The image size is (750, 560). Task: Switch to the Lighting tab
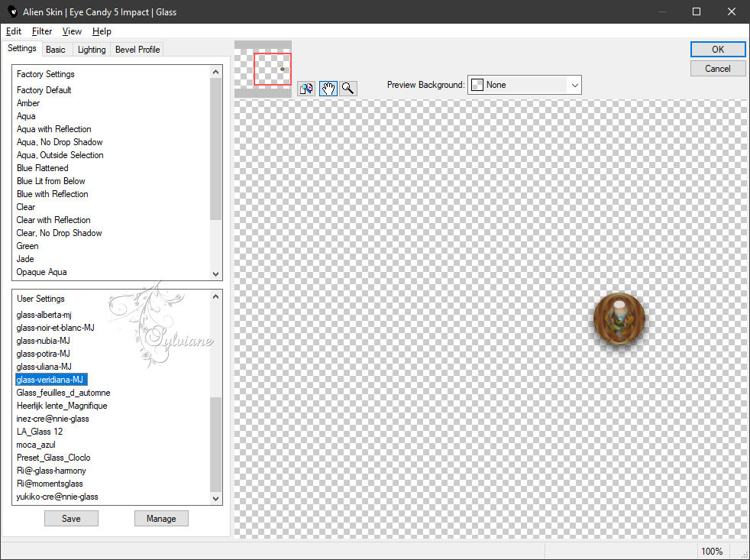click(92, 50)
